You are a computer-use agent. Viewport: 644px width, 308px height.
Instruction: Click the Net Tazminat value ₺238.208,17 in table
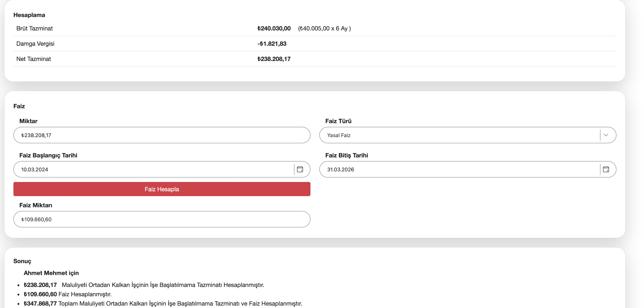pyautogui.click(x=274, y=59)
